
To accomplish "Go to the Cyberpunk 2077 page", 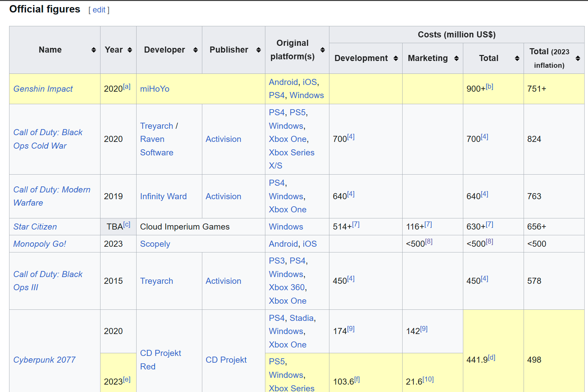I will tap(44, 360).
